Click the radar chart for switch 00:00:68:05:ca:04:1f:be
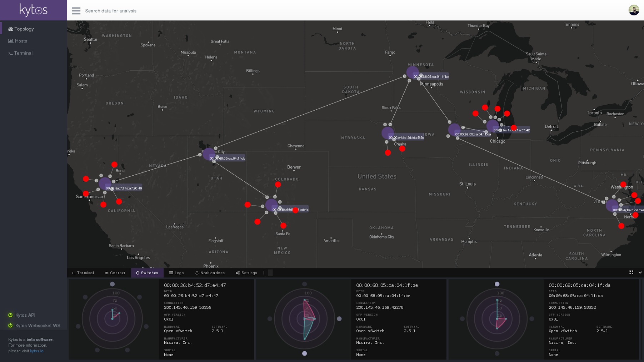The width and height of the screenshot is (644, 362). [304, 319]
